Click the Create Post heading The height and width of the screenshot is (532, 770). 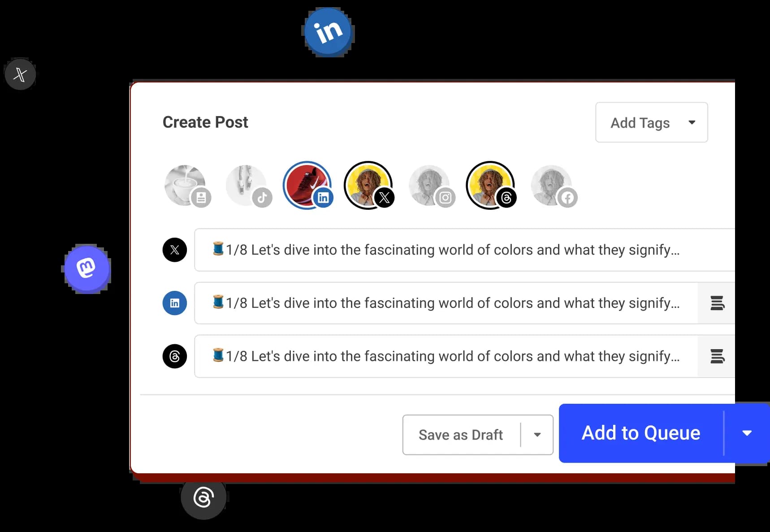coord(205,122)
